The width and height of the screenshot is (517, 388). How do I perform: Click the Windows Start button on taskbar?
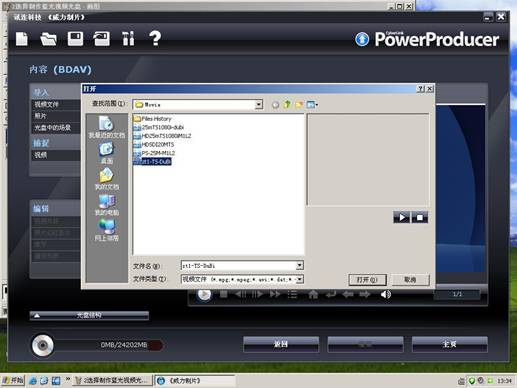point(13,380)
